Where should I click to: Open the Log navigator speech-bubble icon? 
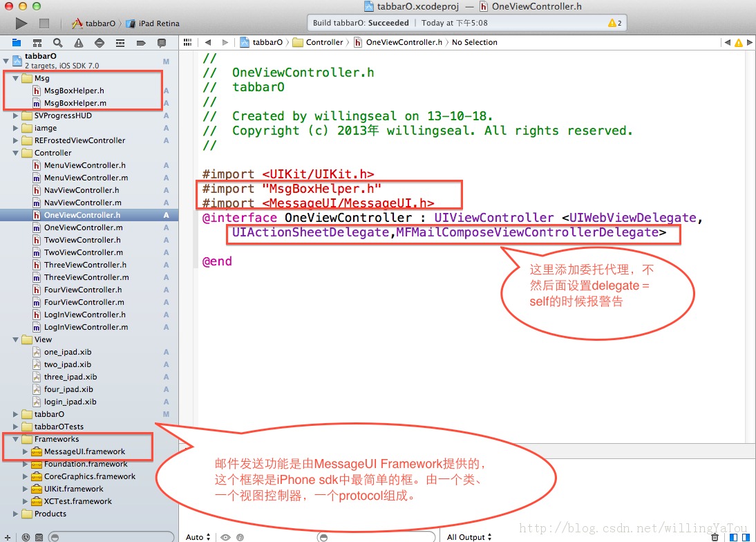click(x=162, y=43)
